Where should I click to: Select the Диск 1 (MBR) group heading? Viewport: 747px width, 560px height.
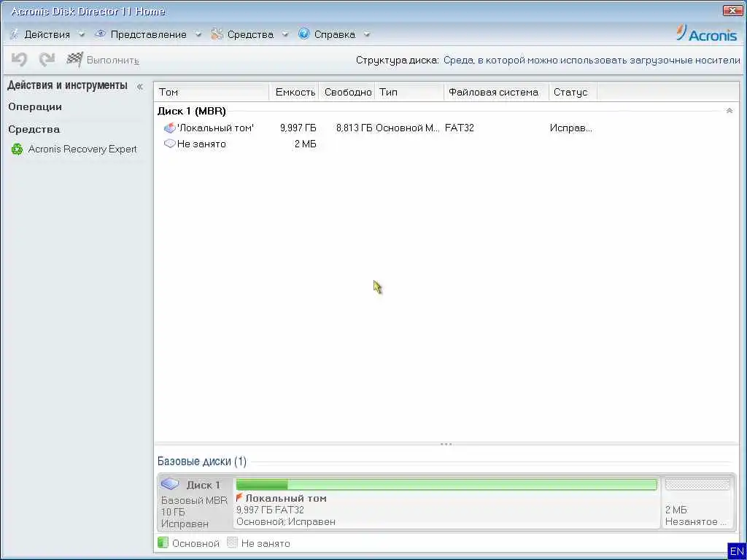click(192, 111)
